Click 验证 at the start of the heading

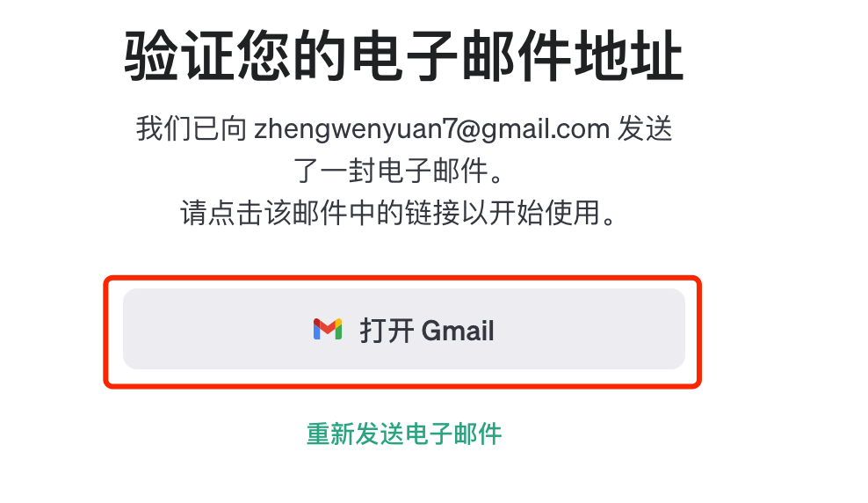coord(179,56)
